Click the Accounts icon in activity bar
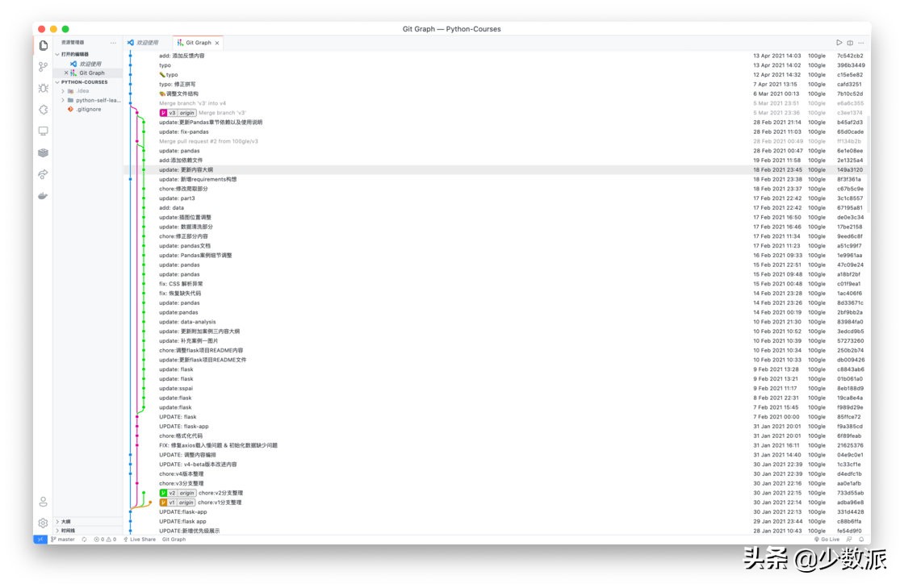Viewport: 904px width, 588px height. [43, 502]
